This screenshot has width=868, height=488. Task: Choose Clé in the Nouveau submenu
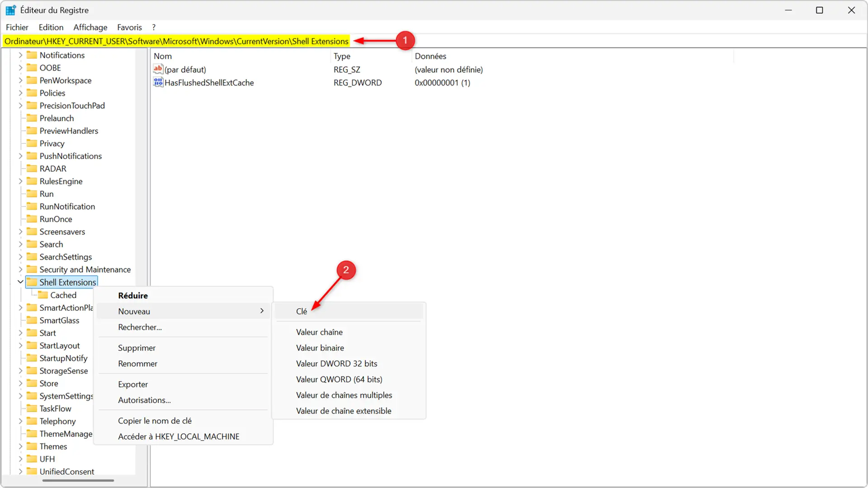[350, 311]
